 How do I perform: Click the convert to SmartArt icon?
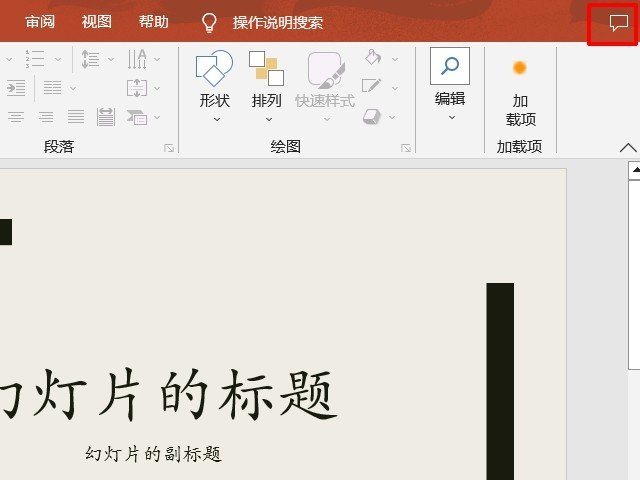[137, 117]
